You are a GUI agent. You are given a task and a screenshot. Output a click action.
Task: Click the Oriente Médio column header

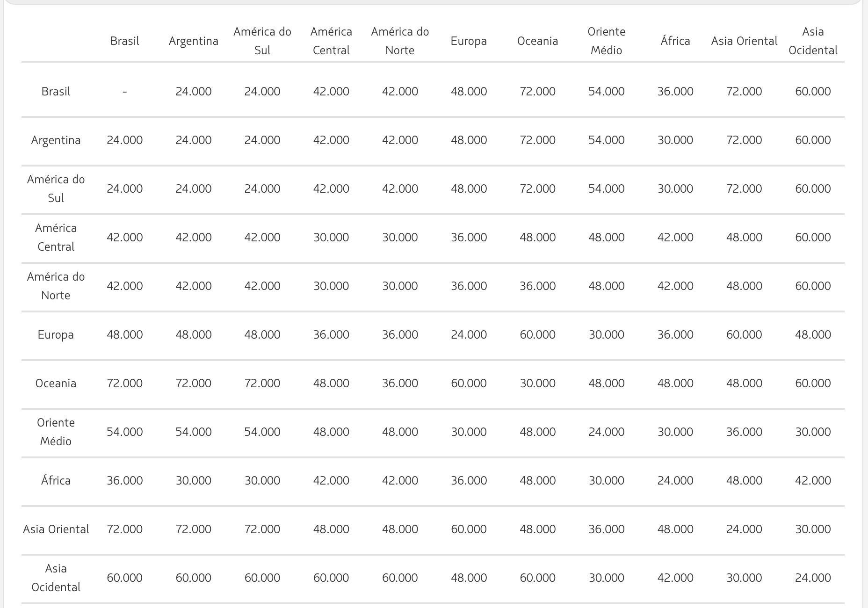[x=606, y=41]
